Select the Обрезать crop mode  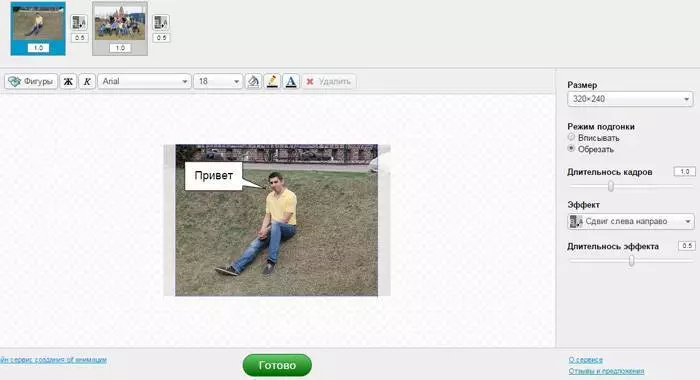point(571,149)
